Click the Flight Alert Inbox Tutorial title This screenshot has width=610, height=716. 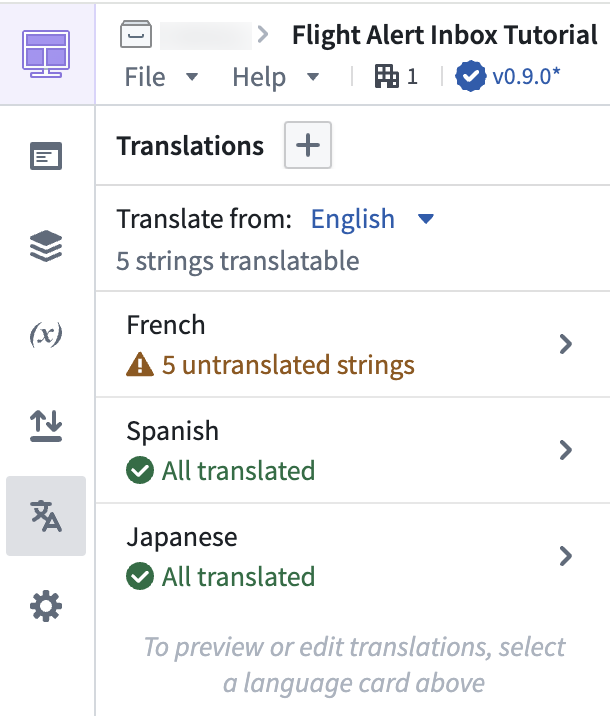(445, 35)
